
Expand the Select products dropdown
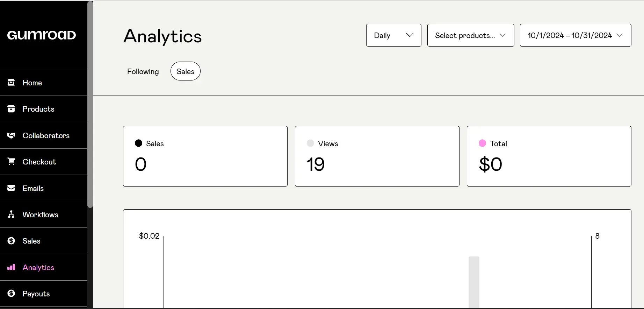point(471,35)
